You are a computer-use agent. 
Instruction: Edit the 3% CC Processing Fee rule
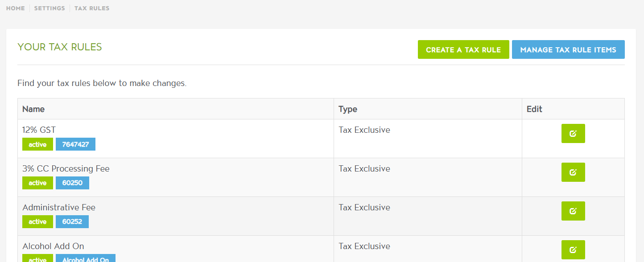click(573, 172)
